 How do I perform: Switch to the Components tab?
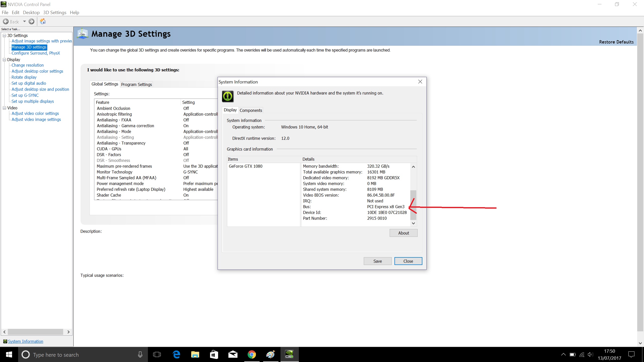point(251,110)
